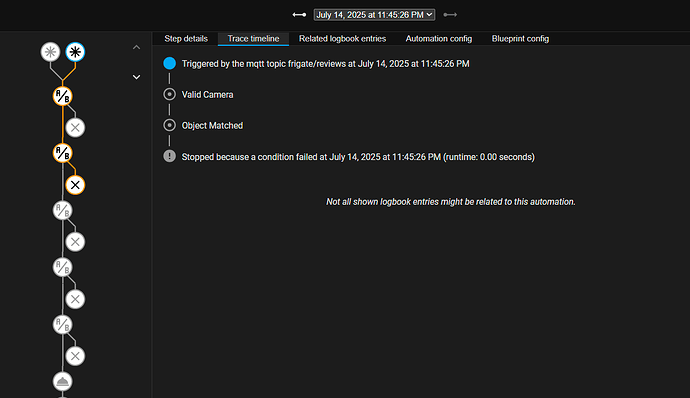The height and width of the screenshot is (398, 690).
Task: Open the Related logbook entries tab
Action: point(342,39)
